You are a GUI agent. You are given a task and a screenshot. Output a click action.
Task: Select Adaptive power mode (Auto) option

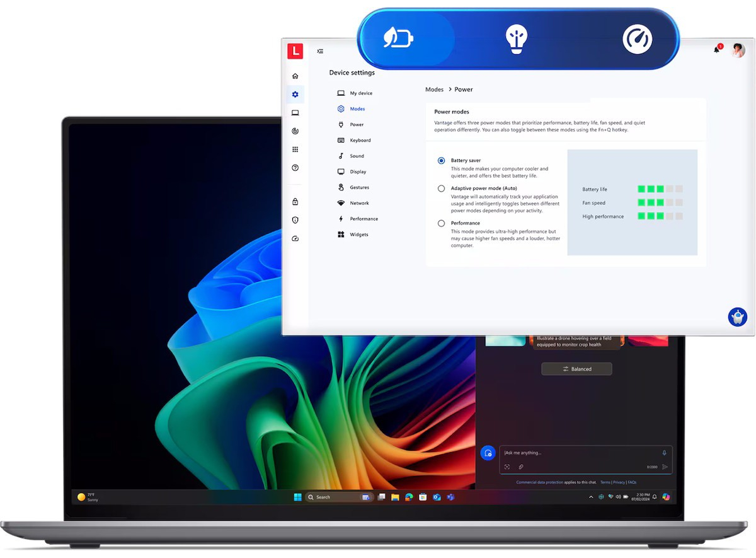click(x=441, y=189)
